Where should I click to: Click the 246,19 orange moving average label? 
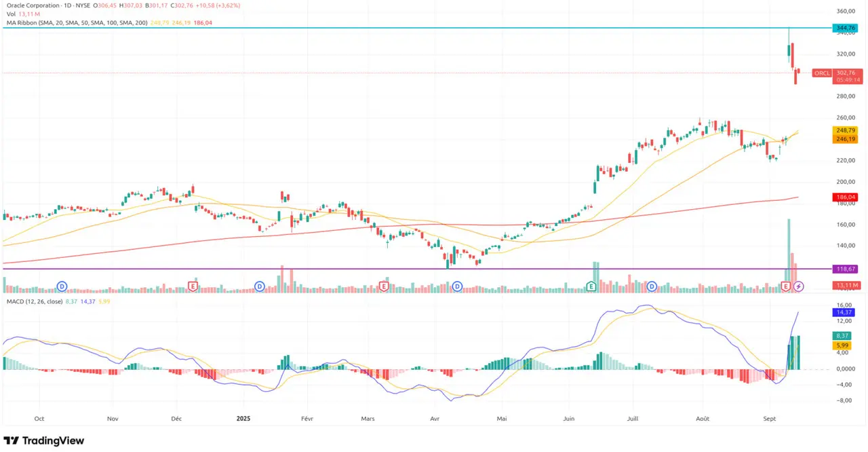(845, 138)
